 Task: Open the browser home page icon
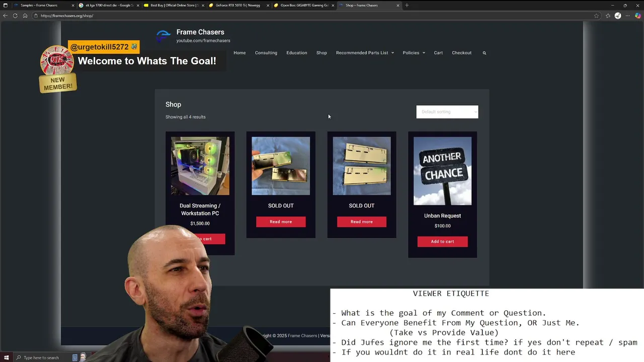pos(25,16)
